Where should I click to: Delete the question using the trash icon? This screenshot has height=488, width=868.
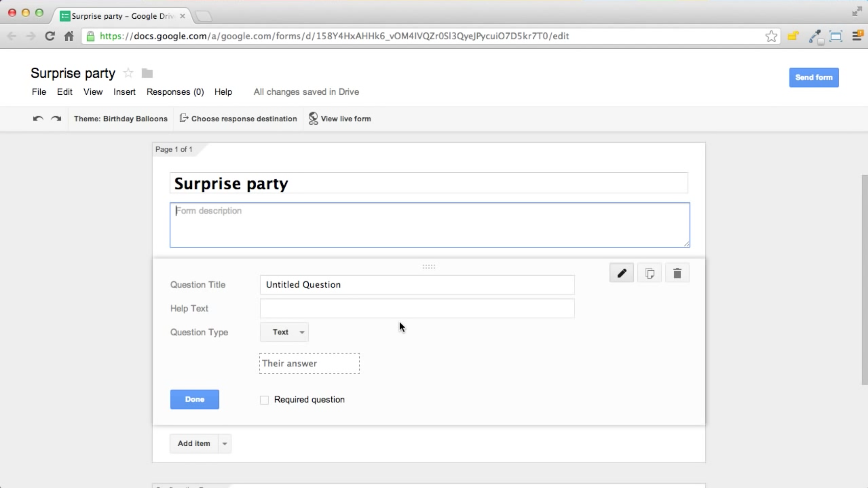coord(677,273)
